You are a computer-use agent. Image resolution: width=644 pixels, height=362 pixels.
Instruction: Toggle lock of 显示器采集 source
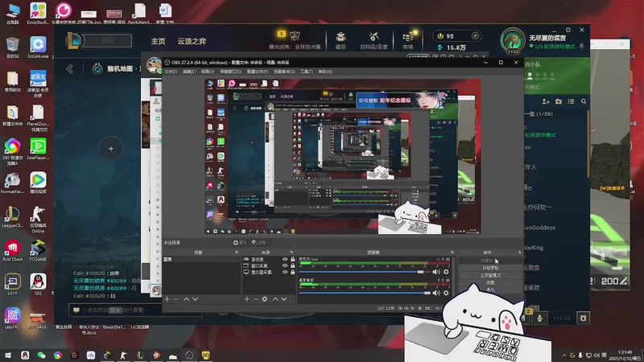coord(292,272)
